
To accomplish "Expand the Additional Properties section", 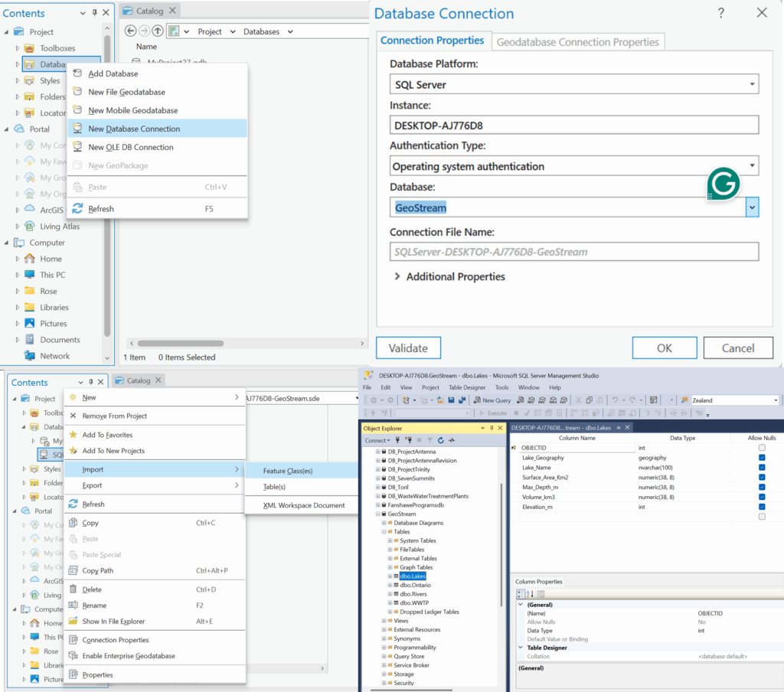I will (397, 276).
